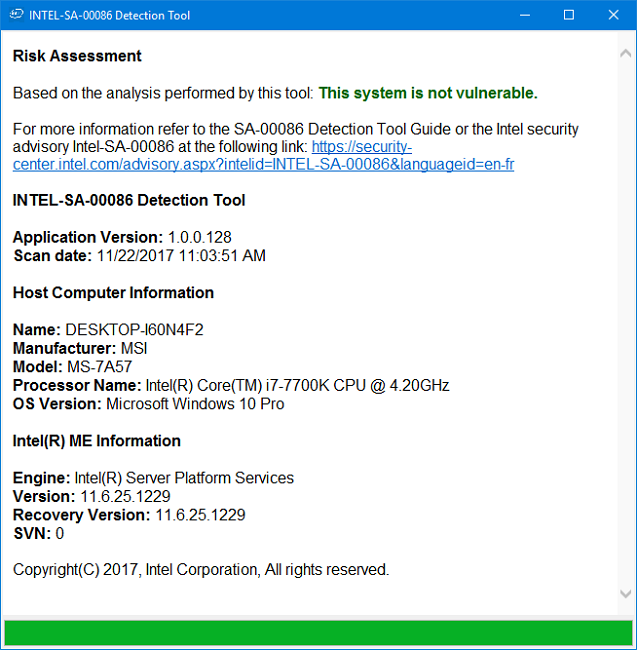Screen dimensions: 637x650
Task: Open the https://security- link portion
Action: [361, 147]
